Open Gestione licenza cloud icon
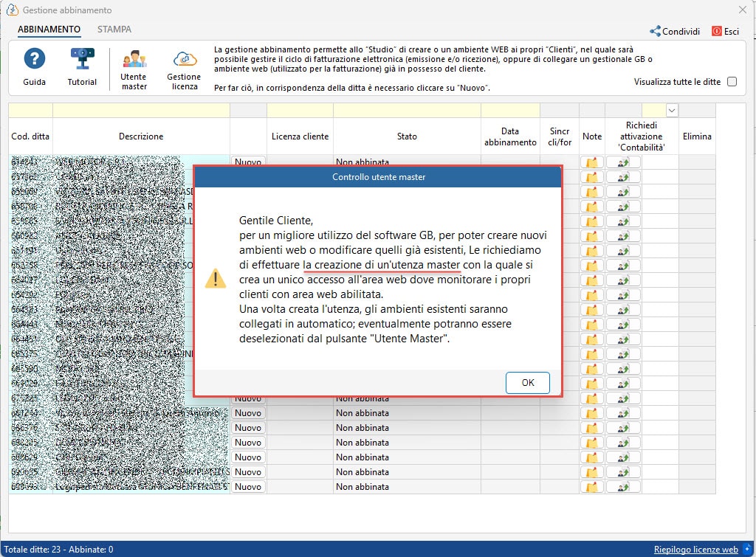This screenshot has height=557, width=756. click(x=185, y=59)
